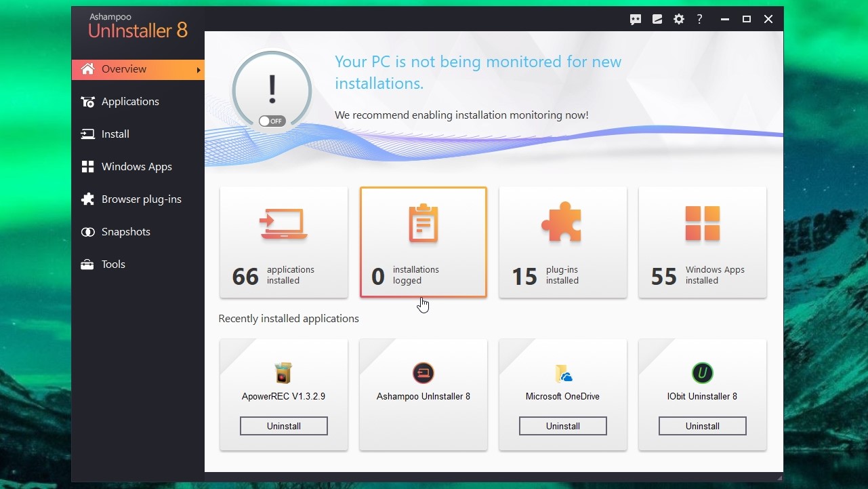Click the Tools toolbox icon
868x489 pixels.
tap(87, 265)
